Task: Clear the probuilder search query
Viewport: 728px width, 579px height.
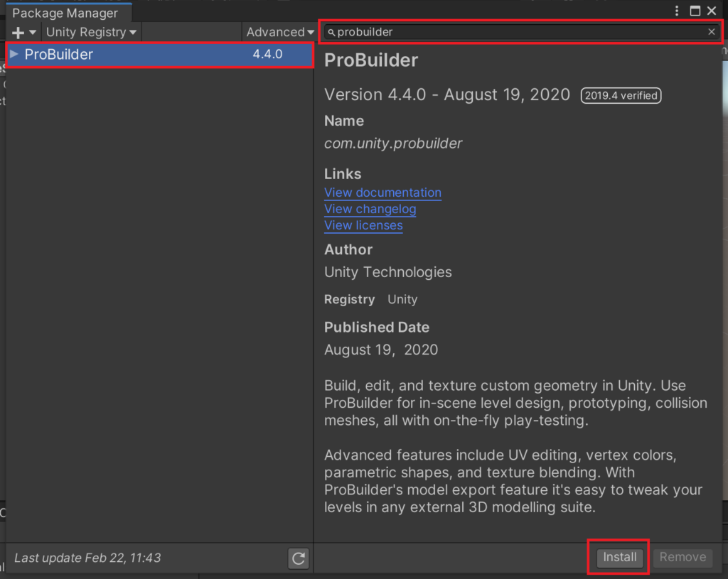Action: click(711, 31)
